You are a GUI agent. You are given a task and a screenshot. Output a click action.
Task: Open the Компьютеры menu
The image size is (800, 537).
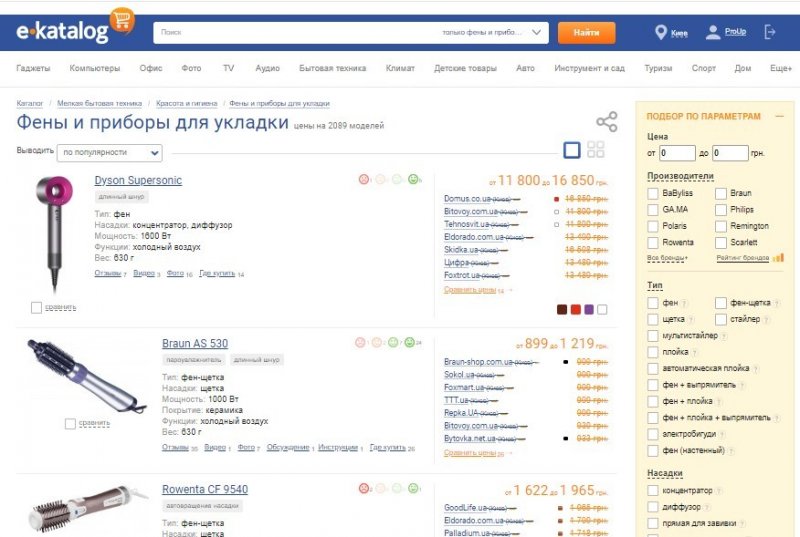pos(95,68)
